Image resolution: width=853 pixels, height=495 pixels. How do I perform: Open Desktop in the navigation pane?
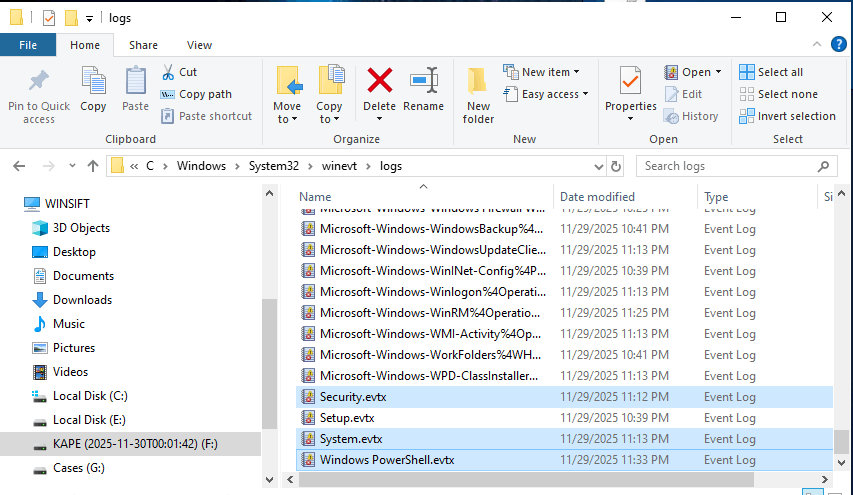64,252
